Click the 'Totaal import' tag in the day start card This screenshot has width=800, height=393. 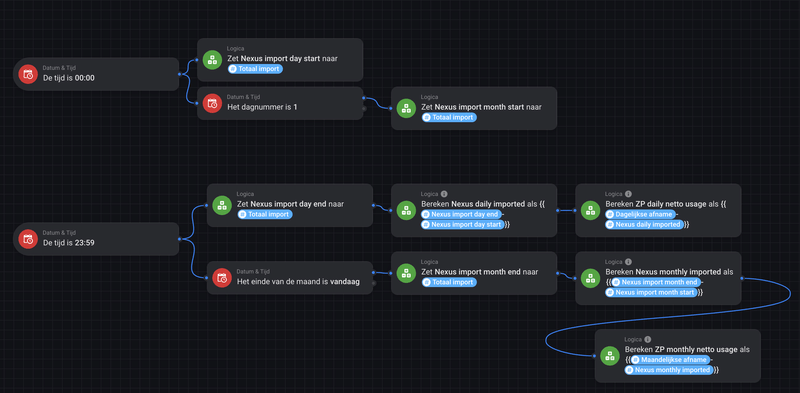pos(255,69)
